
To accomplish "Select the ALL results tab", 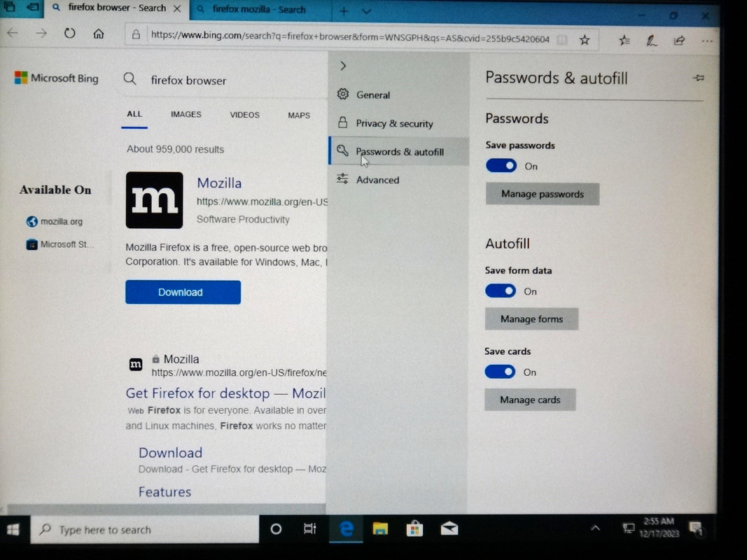I will click(134, 114).
